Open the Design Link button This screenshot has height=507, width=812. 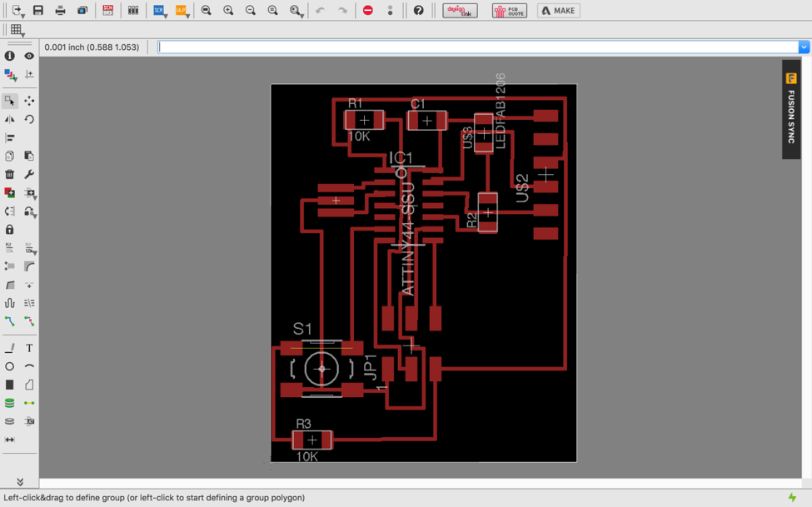pos(460,10)
